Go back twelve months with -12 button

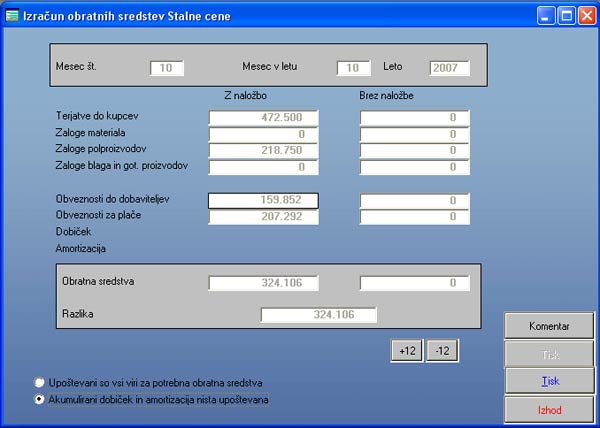coord(441,350)
